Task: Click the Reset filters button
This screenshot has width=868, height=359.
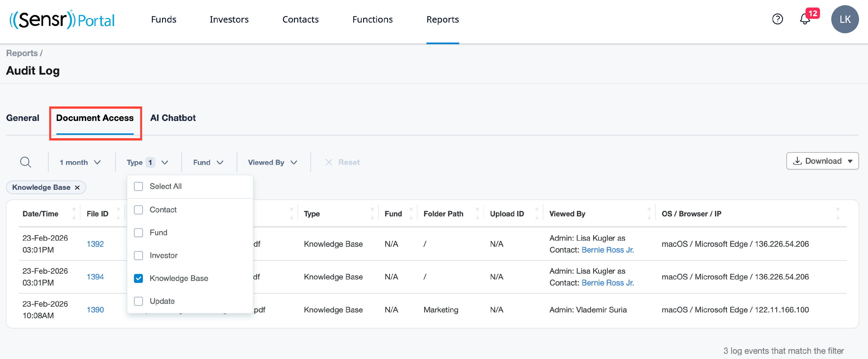Action: [x=342, y=162]
